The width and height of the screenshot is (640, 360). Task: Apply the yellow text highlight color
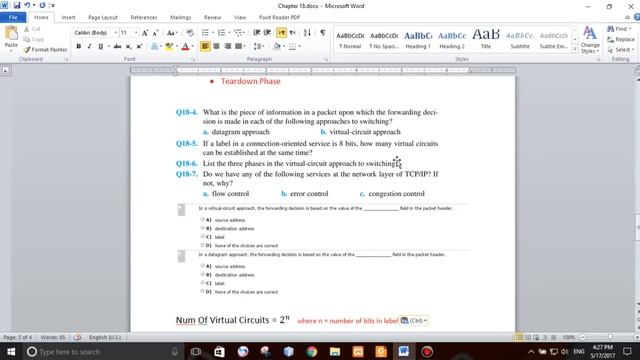click(169, 46)
